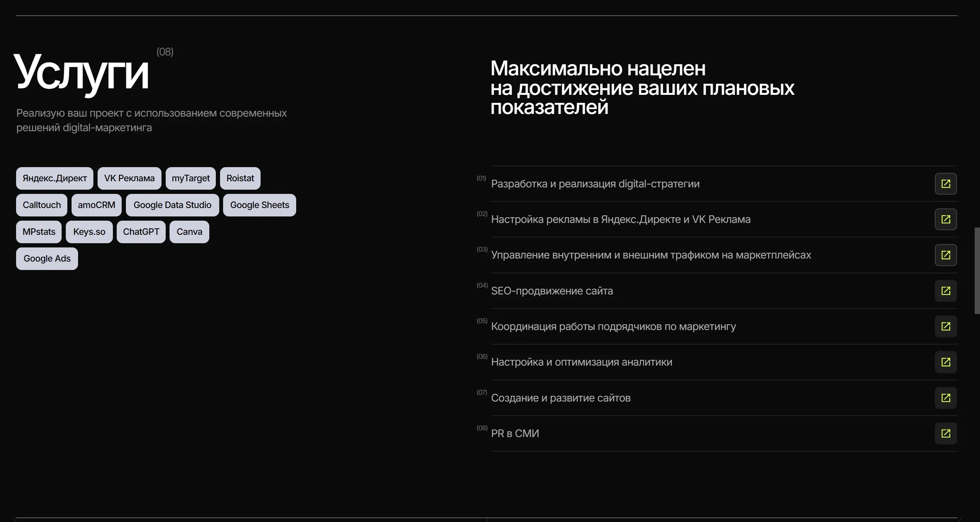Viewport: 980px width, 522px height.
Task: Select the myTarget tag
Action: coord(191,179)
